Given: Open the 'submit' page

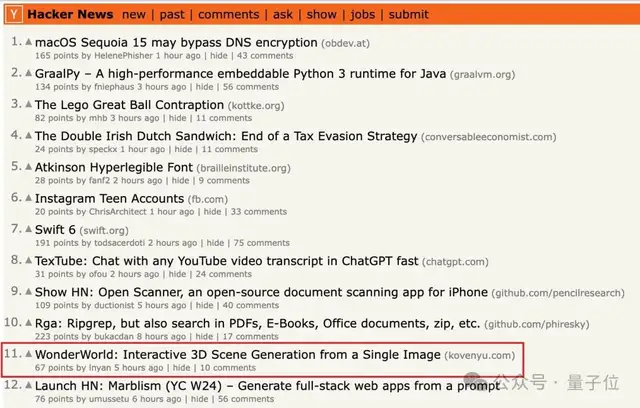Looking at the screenshot, I should 408,15.
